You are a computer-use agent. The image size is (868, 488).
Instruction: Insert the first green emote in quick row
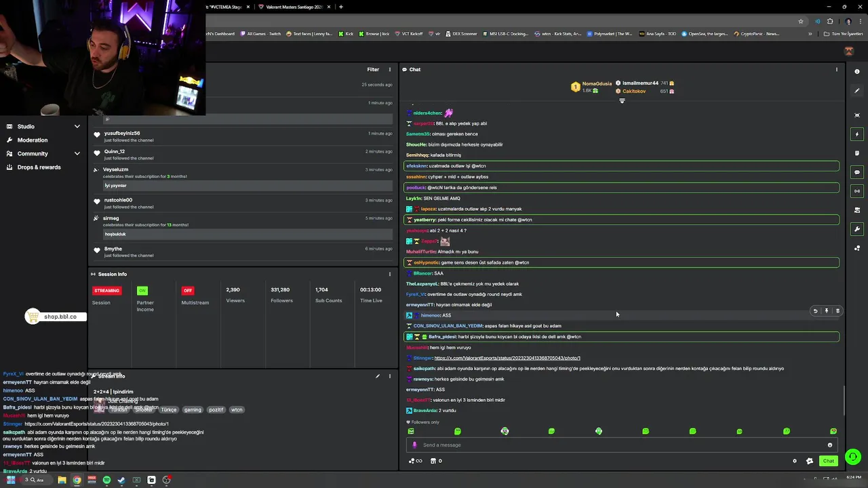410,431
